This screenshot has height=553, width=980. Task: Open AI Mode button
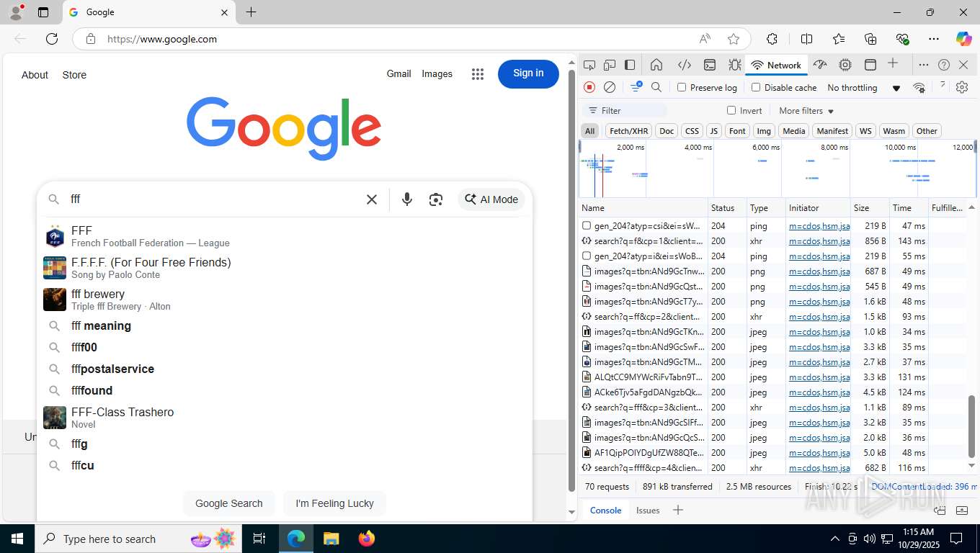(x=491, y=199)
